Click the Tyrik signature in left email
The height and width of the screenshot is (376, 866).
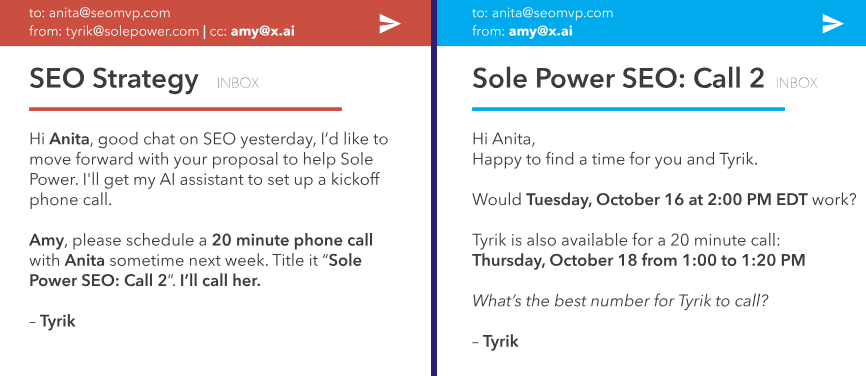pos(52,322)
